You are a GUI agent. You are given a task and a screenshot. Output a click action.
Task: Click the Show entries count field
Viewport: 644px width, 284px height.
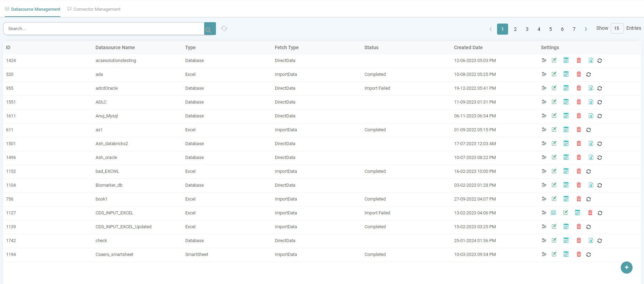617,28
